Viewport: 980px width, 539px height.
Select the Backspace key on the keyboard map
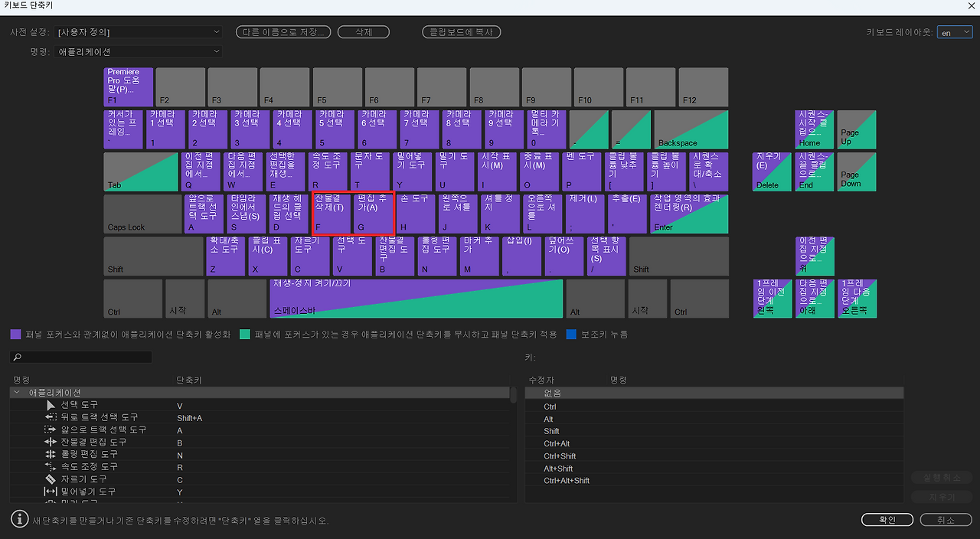[691, 129]
